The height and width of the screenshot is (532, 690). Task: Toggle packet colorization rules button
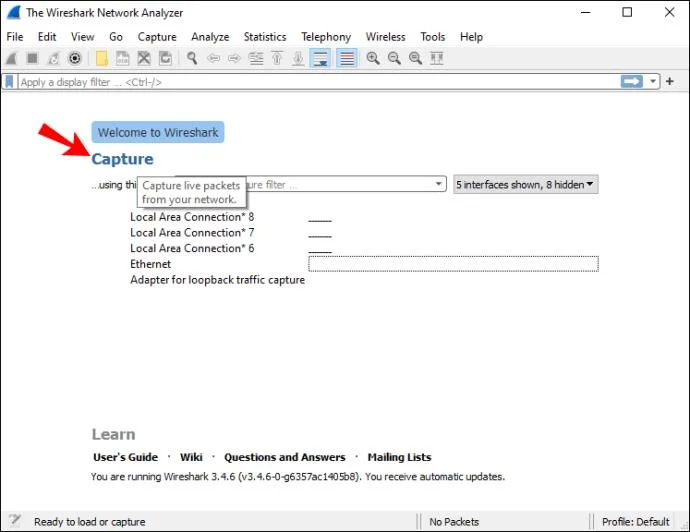[x=347, y=58]
